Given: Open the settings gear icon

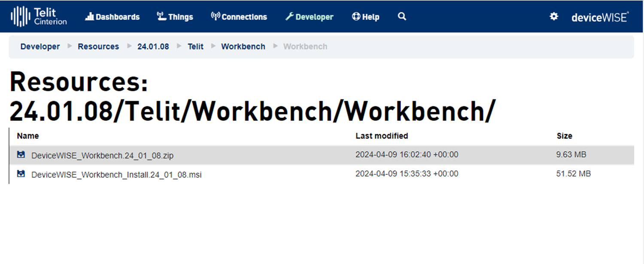Looking at the screenshot, I should [554, 16].
